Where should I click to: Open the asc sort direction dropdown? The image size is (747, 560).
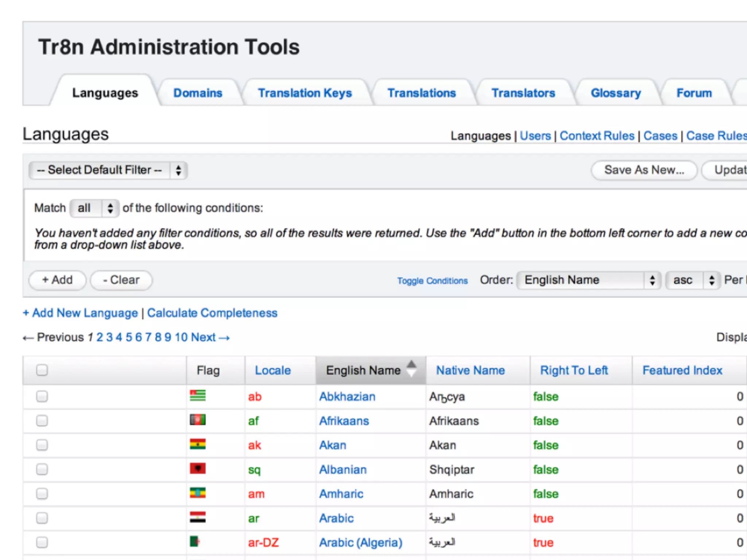(x=693, y=280)
